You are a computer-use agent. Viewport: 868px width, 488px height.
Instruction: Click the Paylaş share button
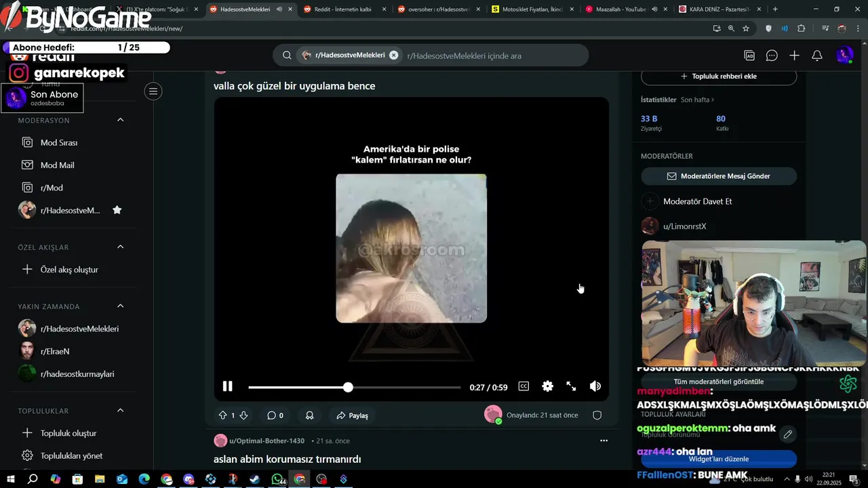click(353, 415)
